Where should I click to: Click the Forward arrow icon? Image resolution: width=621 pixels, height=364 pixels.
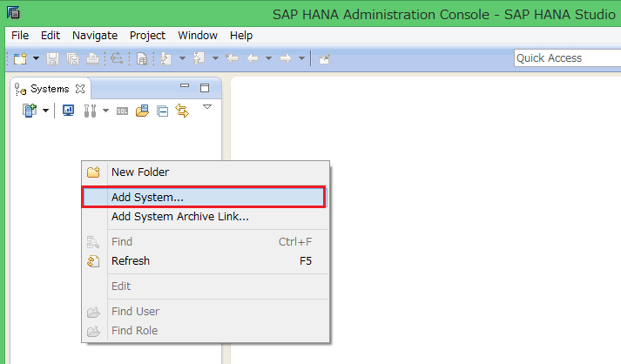tap(285, 58)
